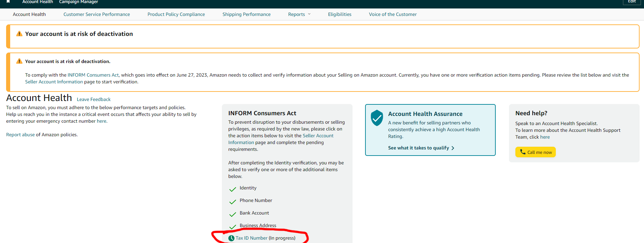Click 'Your account is at risk of deactivation' heading
This screenshot has width=644, height=243.
[79, 34]
